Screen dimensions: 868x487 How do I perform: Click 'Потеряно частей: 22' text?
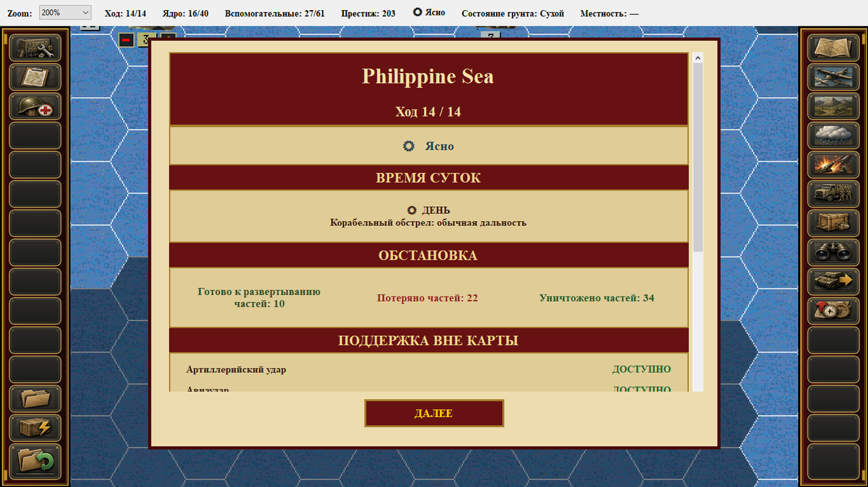[428, 298]
